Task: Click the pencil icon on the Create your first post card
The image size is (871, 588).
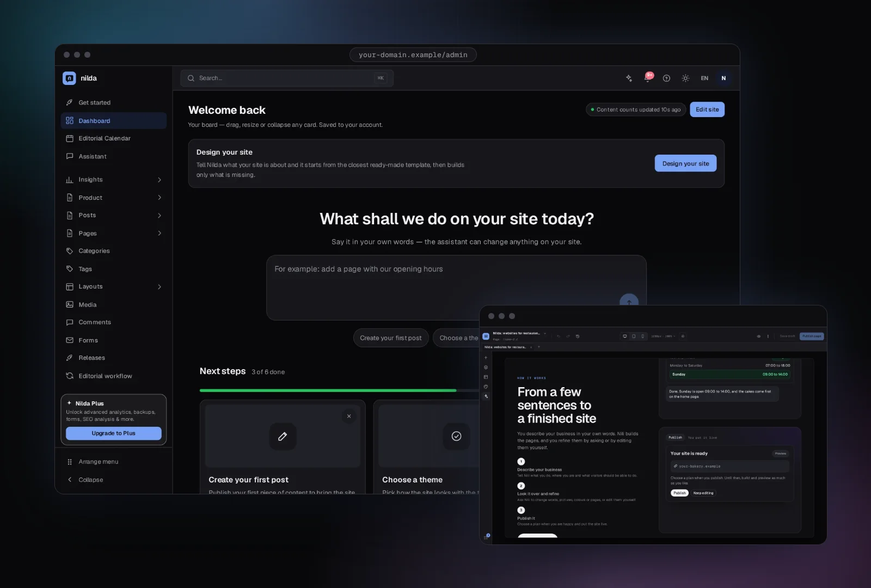Action: point(283,436)
